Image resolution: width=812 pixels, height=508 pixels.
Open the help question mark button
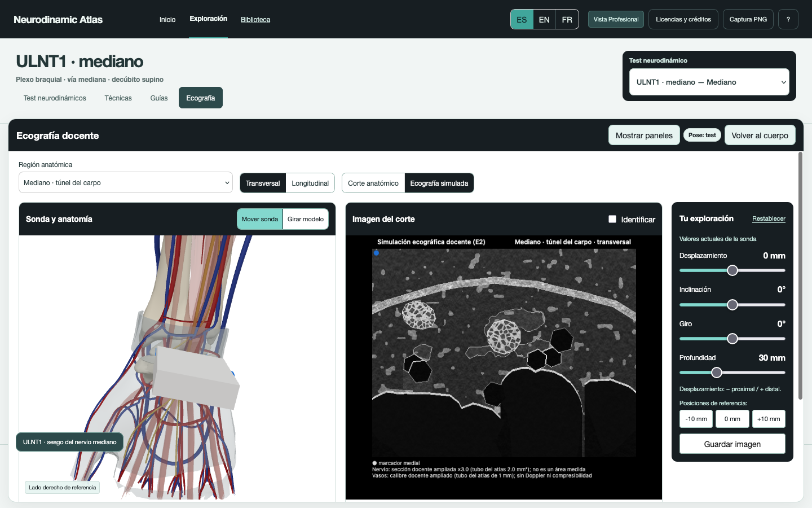pos(788,19)
